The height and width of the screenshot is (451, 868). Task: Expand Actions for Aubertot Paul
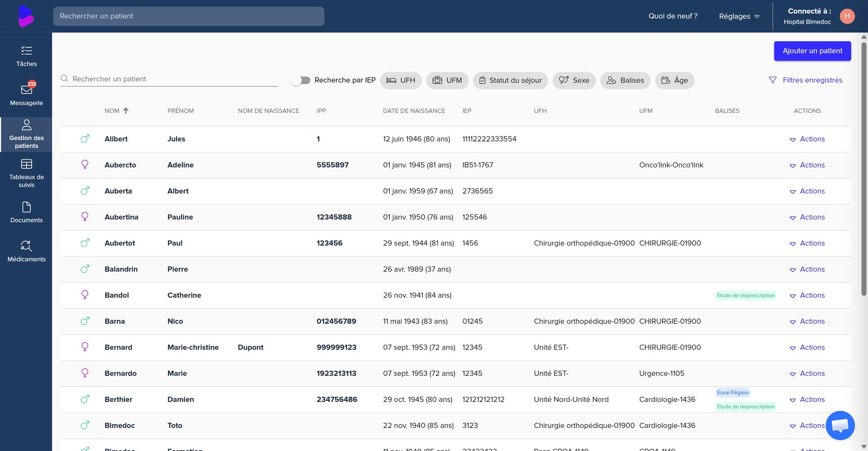[x=807, y=243]
